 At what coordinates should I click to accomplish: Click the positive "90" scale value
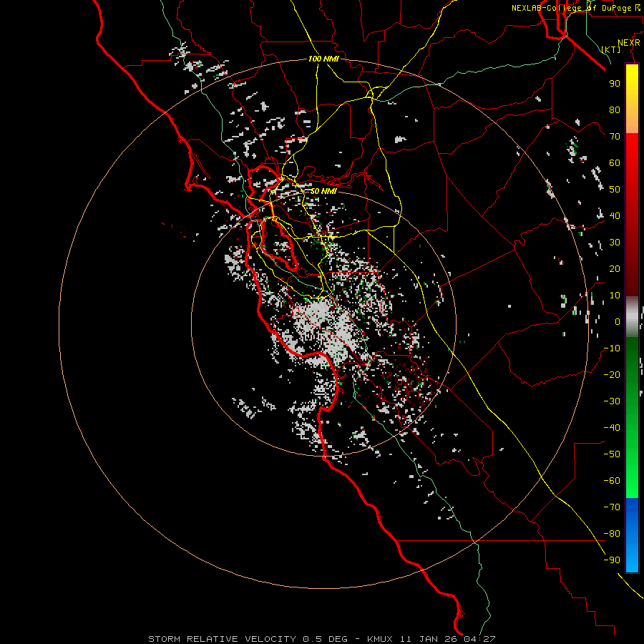[615, 84]
